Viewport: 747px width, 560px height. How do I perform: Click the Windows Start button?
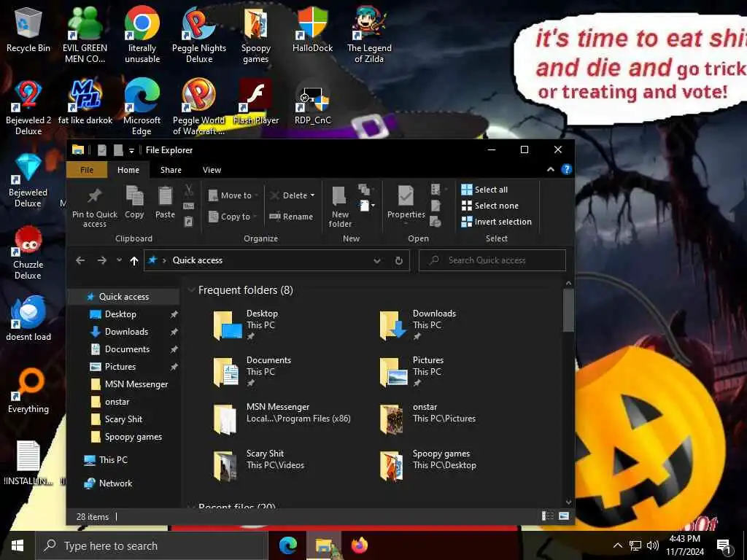coord(18,545)
